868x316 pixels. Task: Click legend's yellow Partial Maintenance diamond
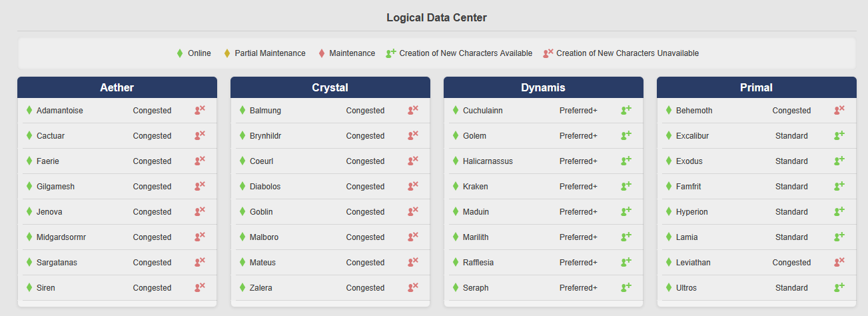click(x=227, y=53)
